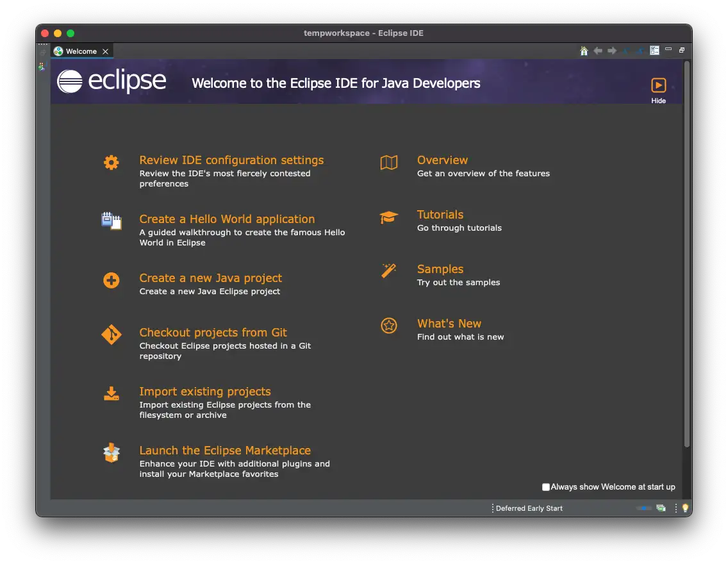The image size is (728, 564).
Task: Click the Samples magic wand icon
Action: [388, 270]
